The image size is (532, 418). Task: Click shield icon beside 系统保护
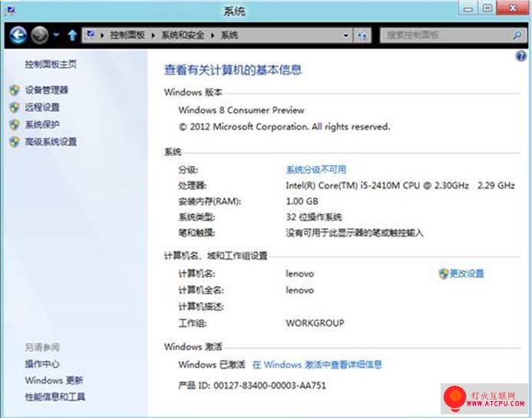point(15,124)
